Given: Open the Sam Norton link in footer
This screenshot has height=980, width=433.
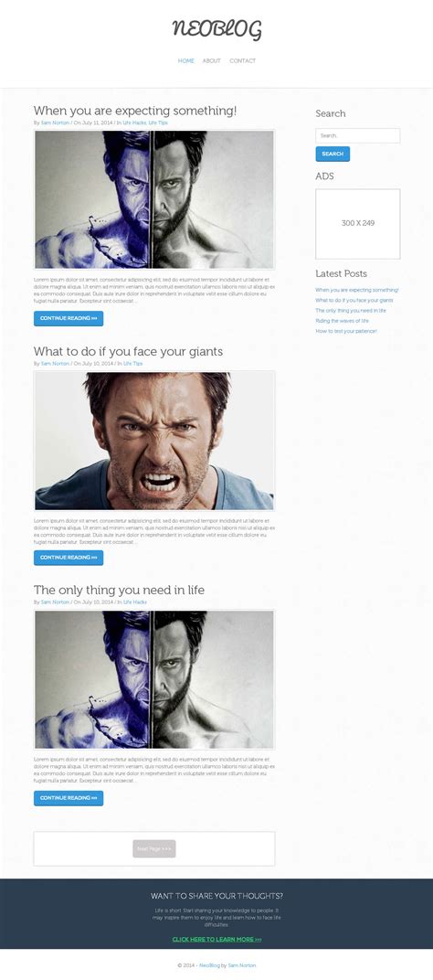Looking at the screenshot, I should (242, 965).
